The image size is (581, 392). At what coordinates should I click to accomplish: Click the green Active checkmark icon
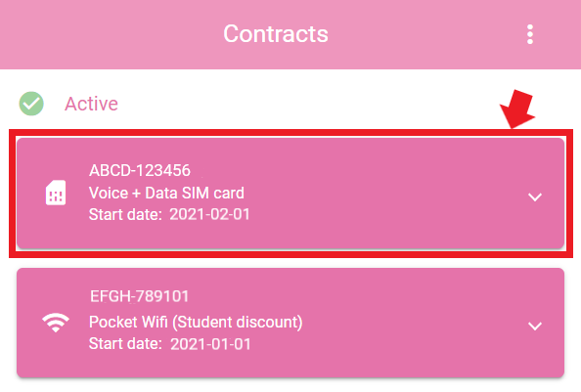pyautogui.click(x=31, y=104)
